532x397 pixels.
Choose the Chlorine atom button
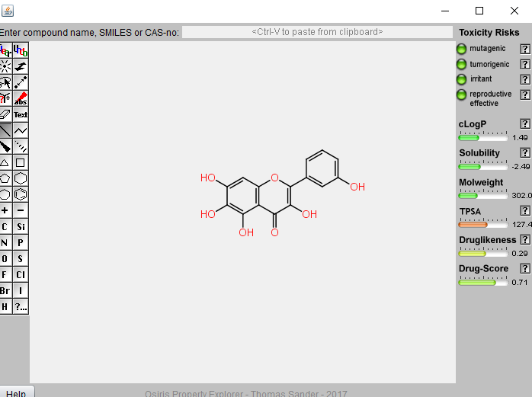21,274
